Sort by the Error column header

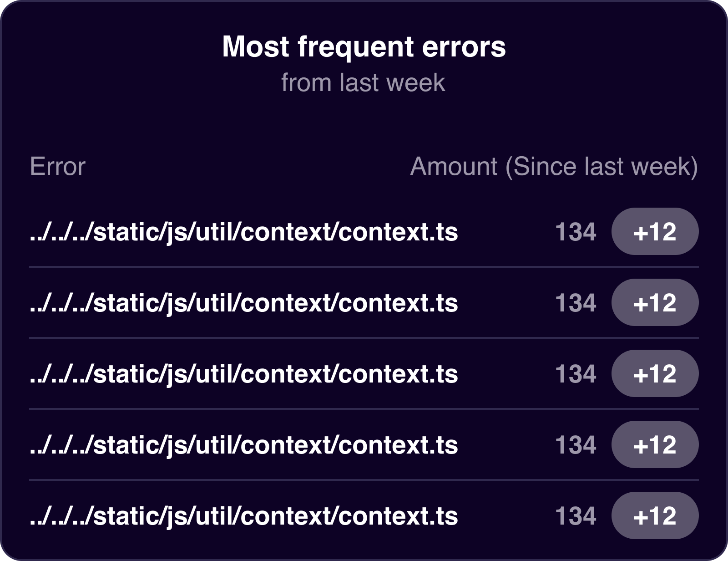[x=58, y=167]
